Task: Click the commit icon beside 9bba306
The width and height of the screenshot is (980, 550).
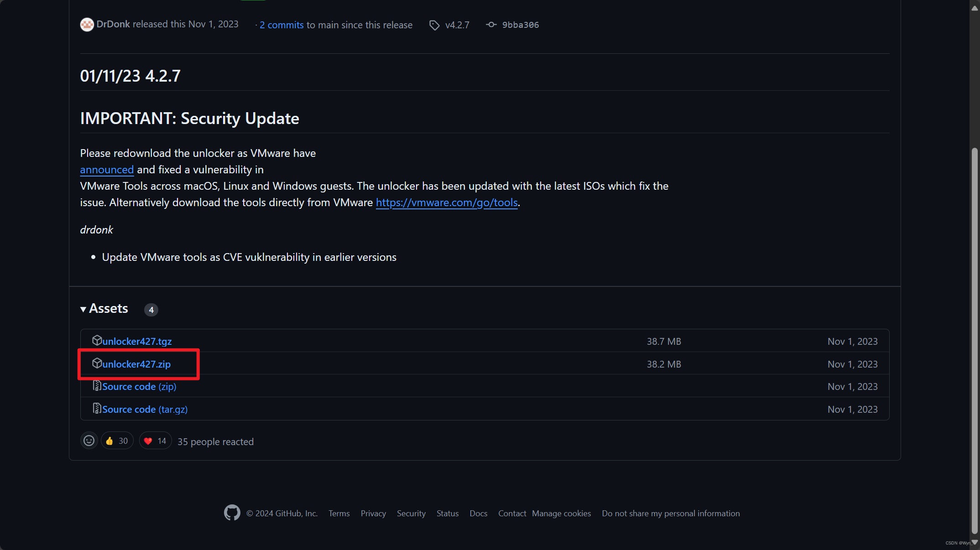Action: 491,25
